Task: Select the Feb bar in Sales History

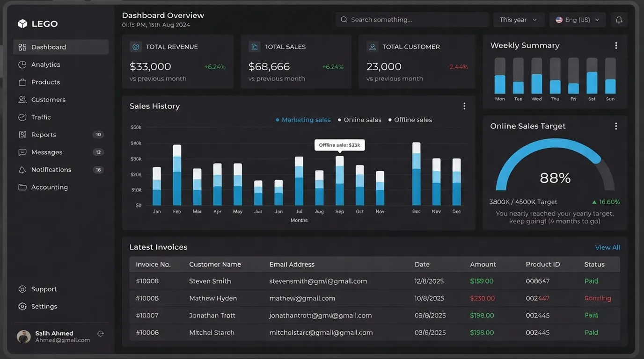Action: click(x=177, y=175)
